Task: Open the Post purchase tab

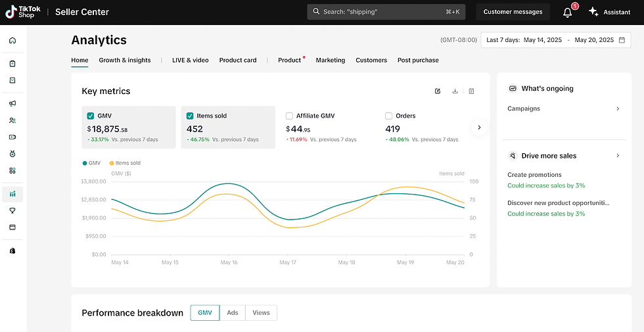Action: coord(418,60)
